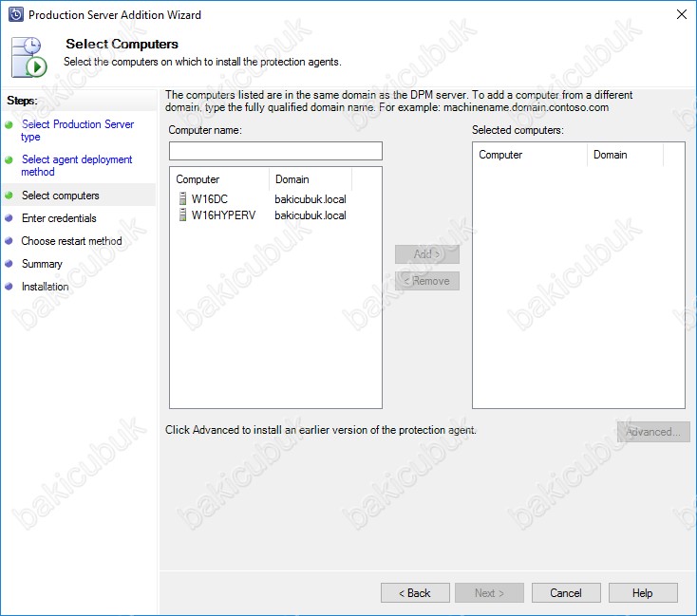Click green bullet beside Select Production Server type

9,125
